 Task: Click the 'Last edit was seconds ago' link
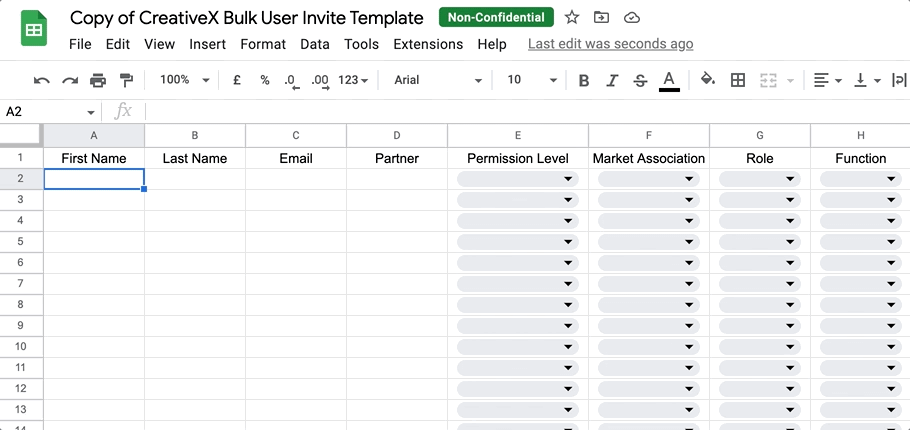[x=610, y=44]
